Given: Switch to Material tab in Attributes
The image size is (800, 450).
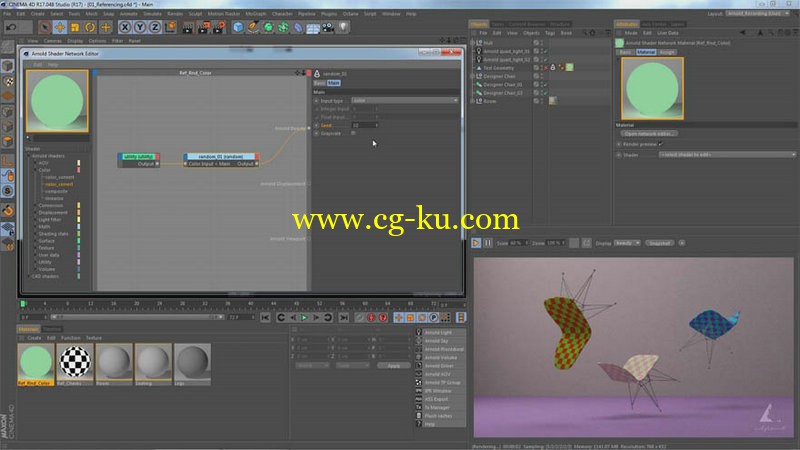Looking at the screenshot, I should (x=645, y=52).
